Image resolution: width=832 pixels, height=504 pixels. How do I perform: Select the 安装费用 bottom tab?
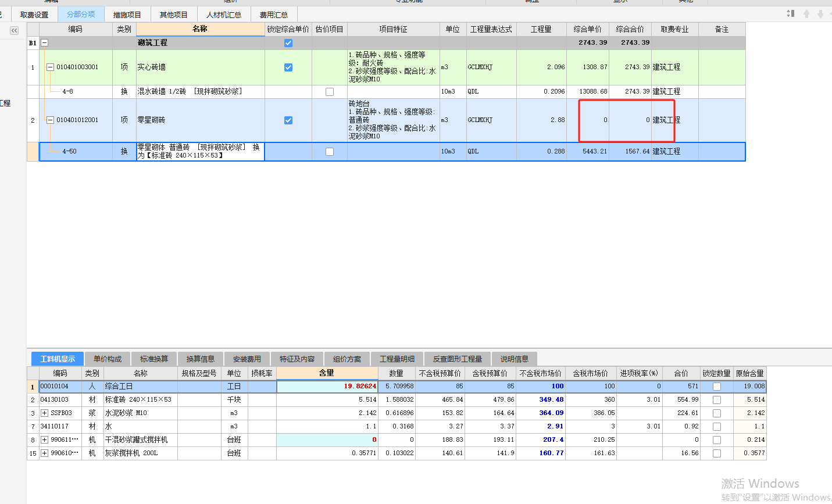coord(247,359)
